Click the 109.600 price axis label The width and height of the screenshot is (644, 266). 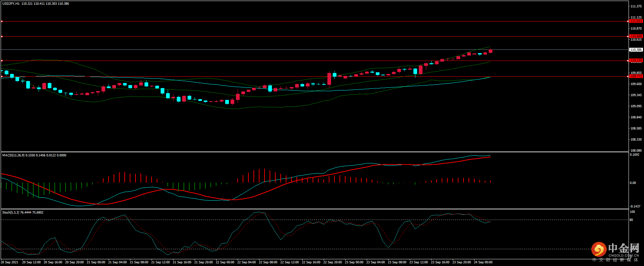click(x=636, y=84)
